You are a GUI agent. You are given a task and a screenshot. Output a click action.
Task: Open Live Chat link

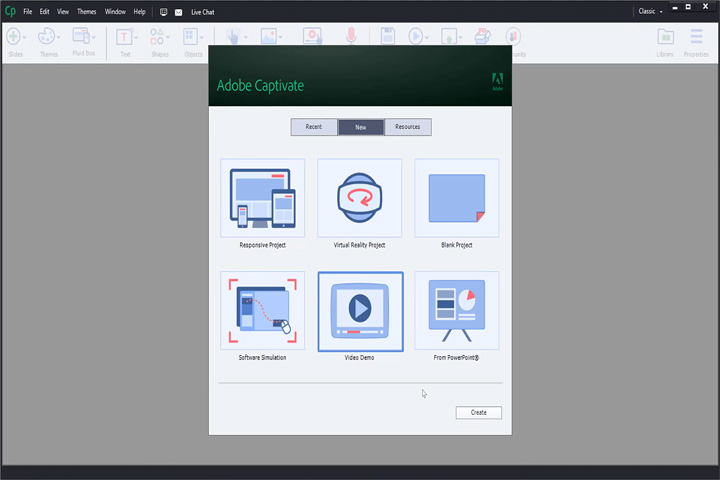(202, 12)
